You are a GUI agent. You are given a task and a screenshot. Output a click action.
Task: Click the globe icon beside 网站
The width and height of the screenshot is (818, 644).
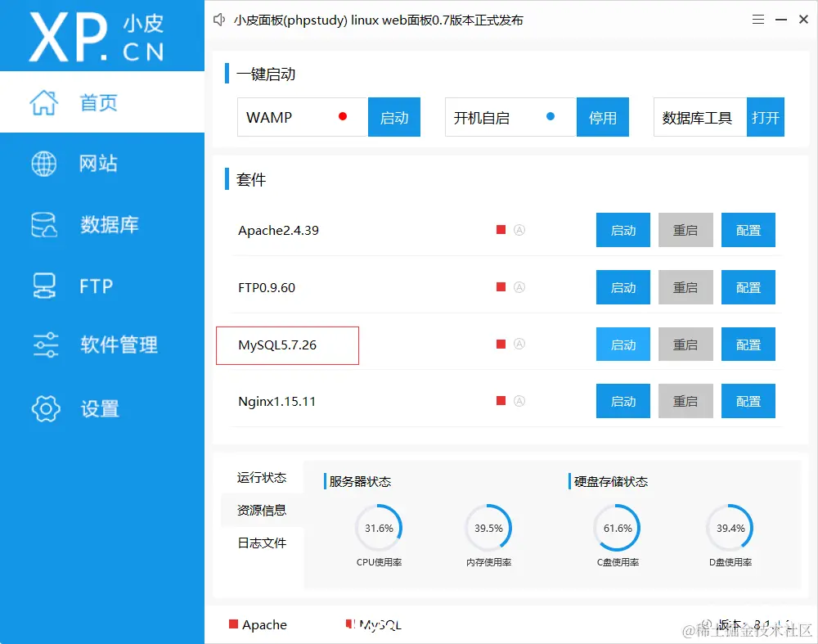pyautogui.click(x=44, y=164)
